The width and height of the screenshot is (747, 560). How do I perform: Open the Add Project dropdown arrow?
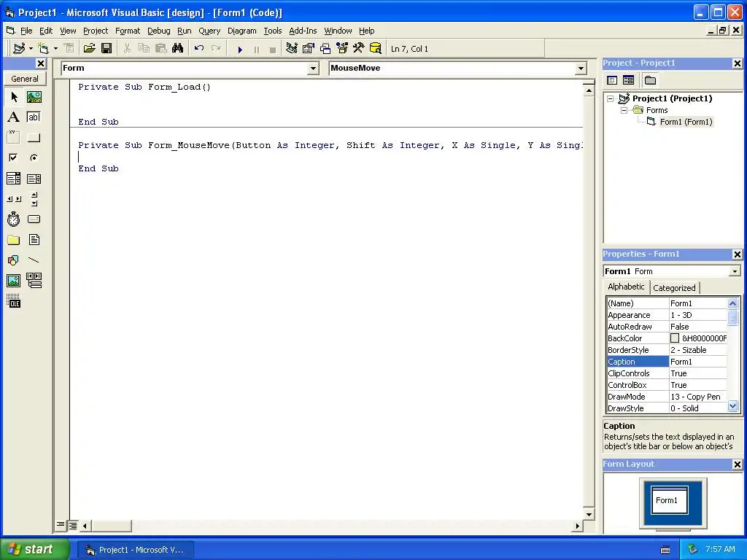(x=31, y=49)
